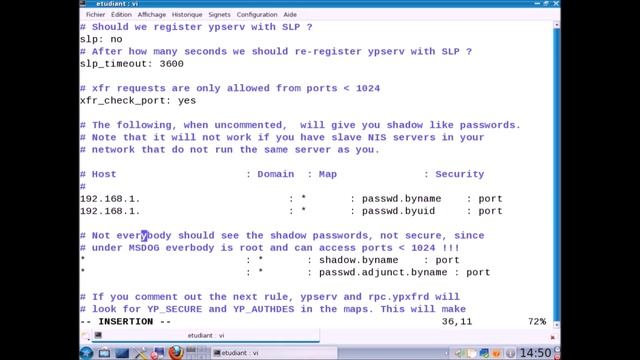Click 'port' on the passwd.byuid row
Image resolution: width=640 pixels, height=360 pixels.
pos(490,211)
